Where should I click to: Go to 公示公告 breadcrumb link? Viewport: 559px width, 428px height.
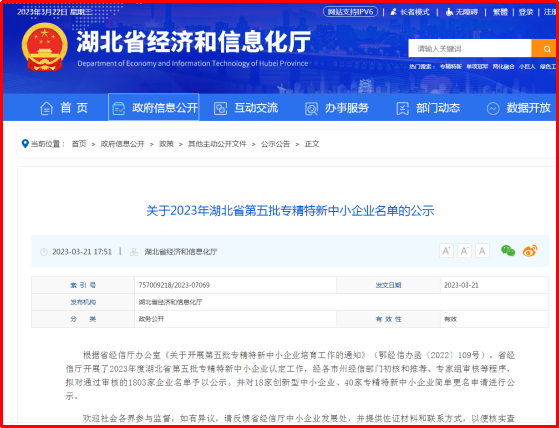point(275,144)
